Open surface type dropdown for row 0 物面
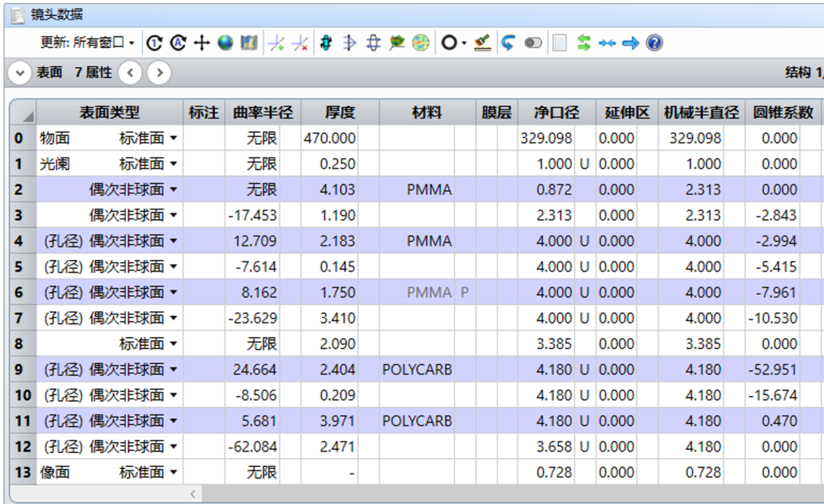 173,139
